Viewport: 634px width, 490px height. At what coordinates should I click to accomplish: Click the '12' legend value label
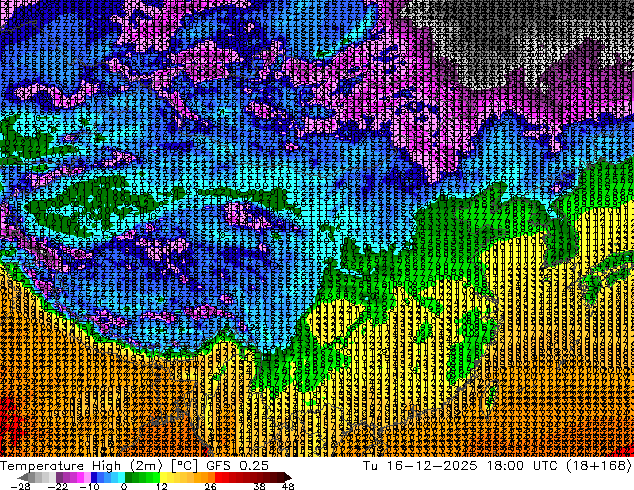tap(163, 486)
